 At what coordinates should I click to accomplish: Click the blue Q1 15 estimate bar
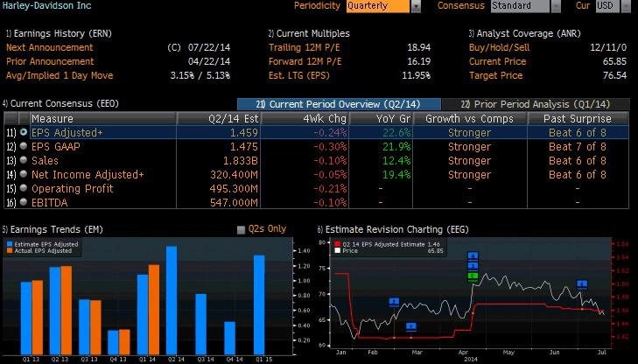[259, 304]
